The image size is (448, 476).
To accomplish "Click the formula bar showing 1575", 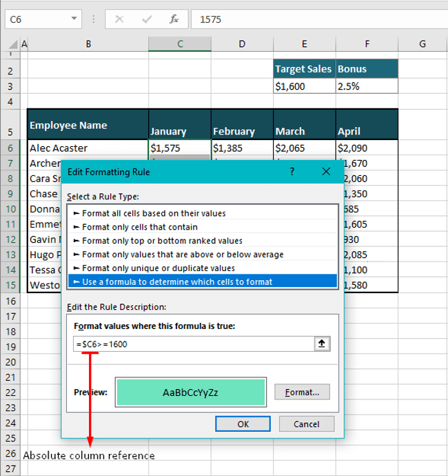I will coord(319,19).
